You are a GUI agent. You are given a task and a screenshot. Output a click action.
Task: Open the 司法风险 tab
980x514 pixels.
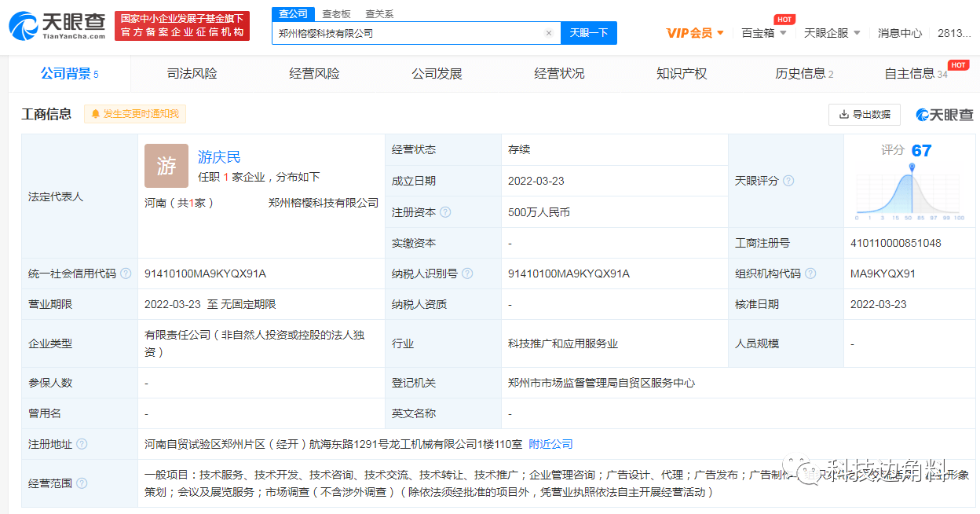pyautogui.click(x=192, y=74)
